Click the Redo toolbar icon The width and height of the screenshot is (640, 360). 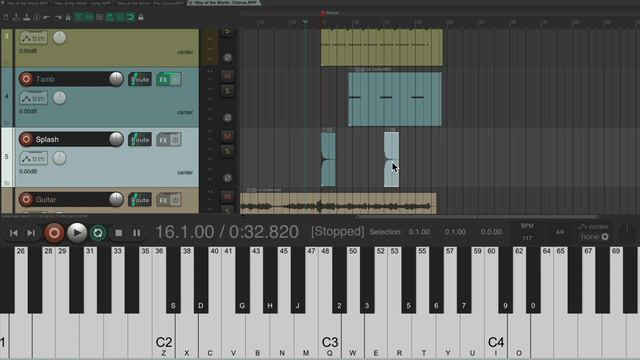pyautogui.click(x=58, y=17)
